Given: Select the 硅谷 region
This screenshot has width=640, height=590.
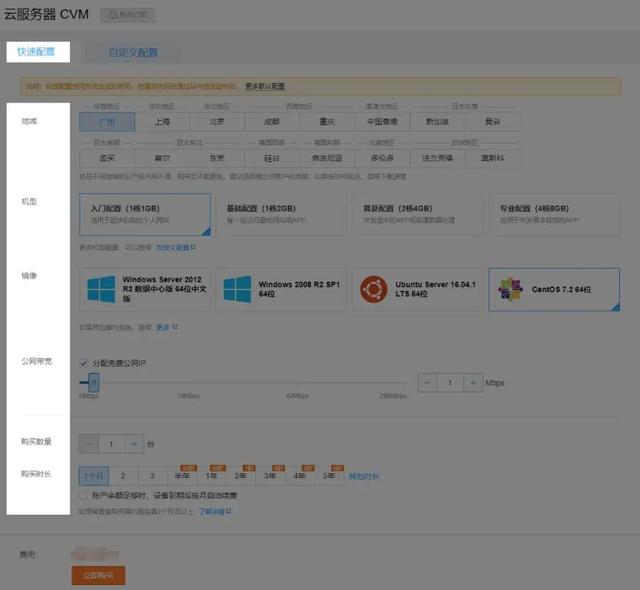Looking at the screenshot, I should pos(272,158).
